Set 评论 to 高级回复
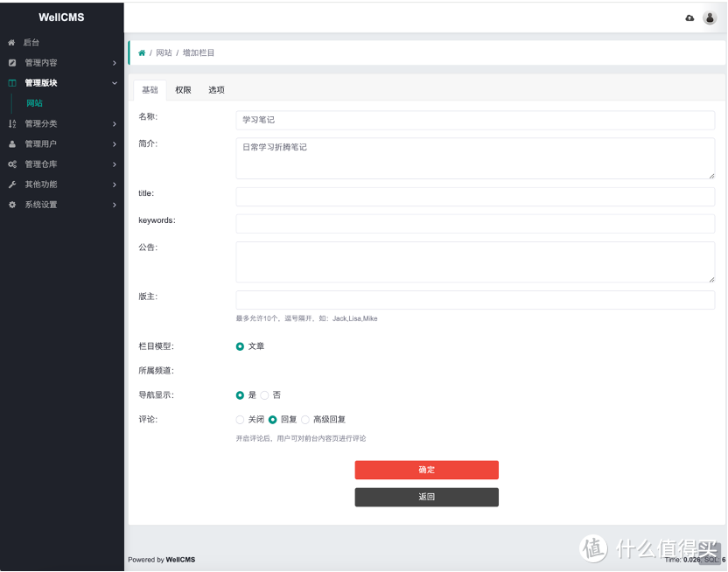 pos(305,420)
